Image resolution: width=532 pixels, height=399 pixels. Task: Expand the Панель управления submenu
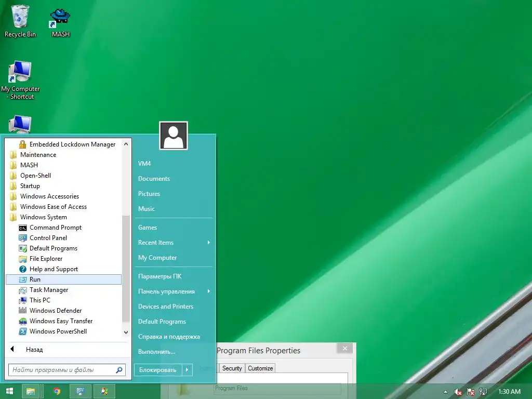click(x=174, y=291)
